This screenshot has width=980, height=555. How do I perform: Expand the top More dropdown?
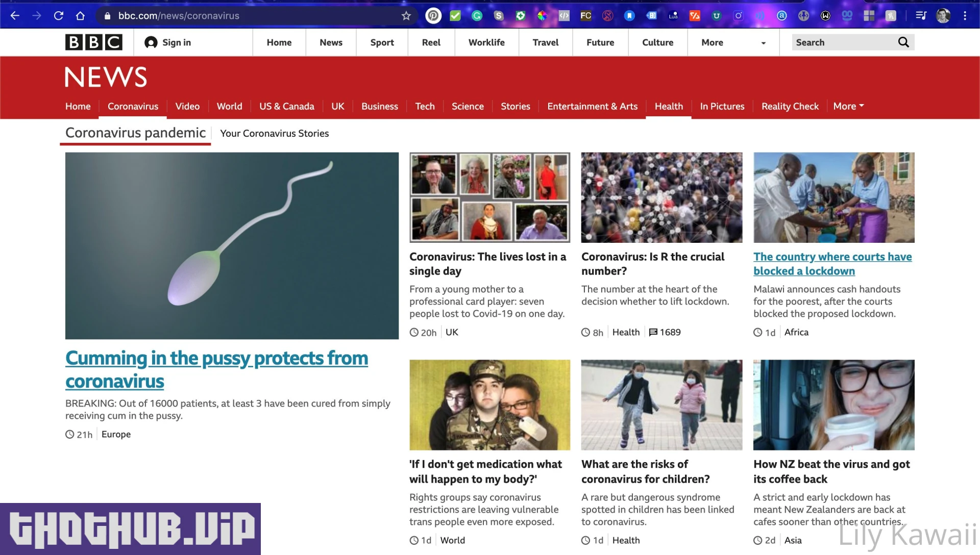[x=733, y=42]
